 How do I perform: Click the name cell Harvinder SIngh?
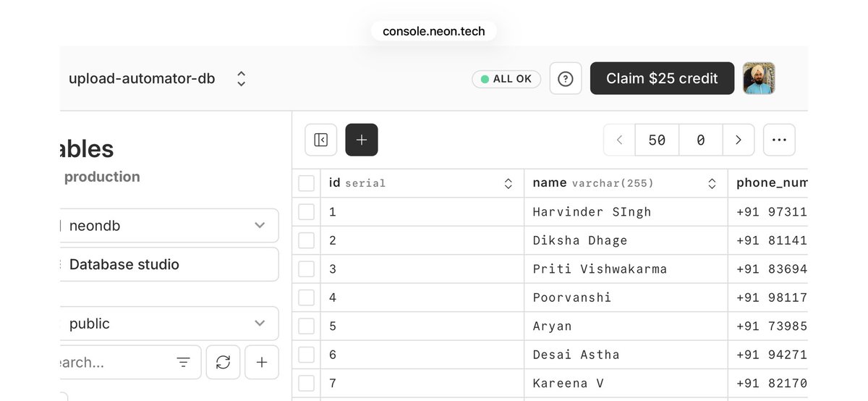(626, 212)
